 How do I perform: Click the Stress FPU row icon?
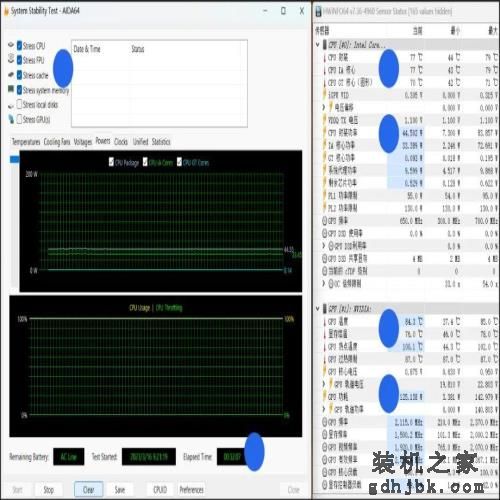pos(11,59)
